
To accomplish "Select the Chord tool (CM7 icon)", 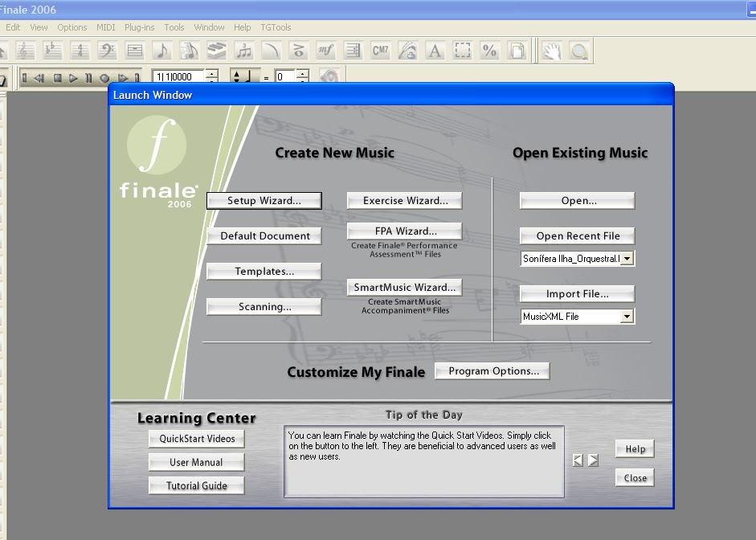I will click(x=381, y=51).
